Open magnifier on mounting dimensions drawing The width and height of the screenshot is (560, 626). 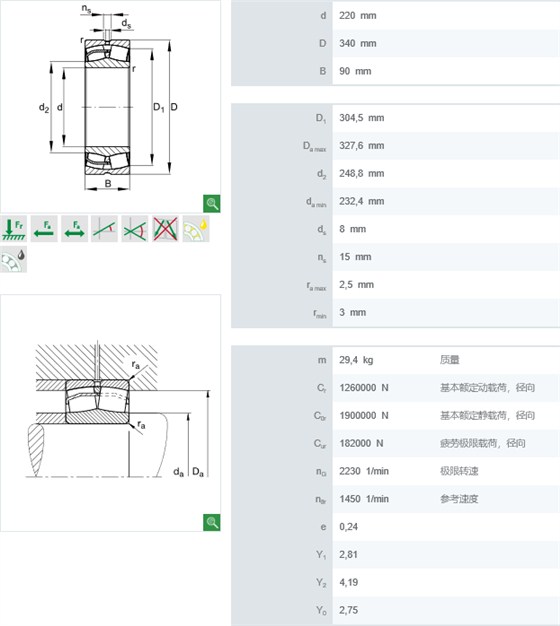click(x=212, y=522)
